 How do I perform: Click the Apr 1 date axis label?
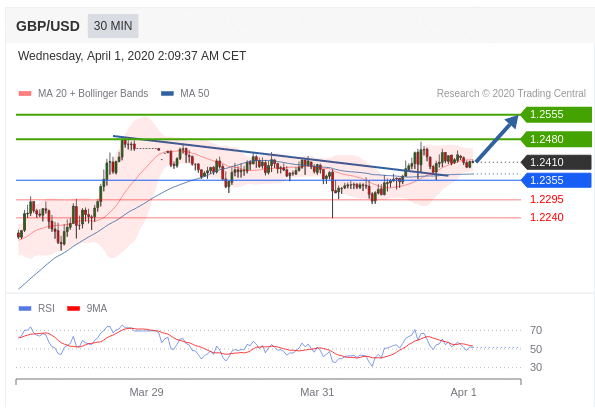point(463,392)
